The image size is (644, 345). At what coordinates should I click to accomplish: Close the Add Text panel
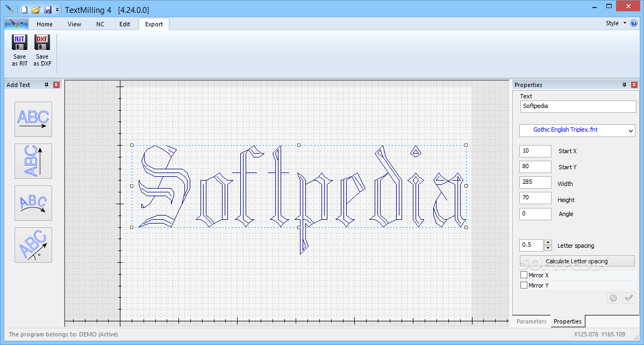pyautogui.click(x=56, y=84)
